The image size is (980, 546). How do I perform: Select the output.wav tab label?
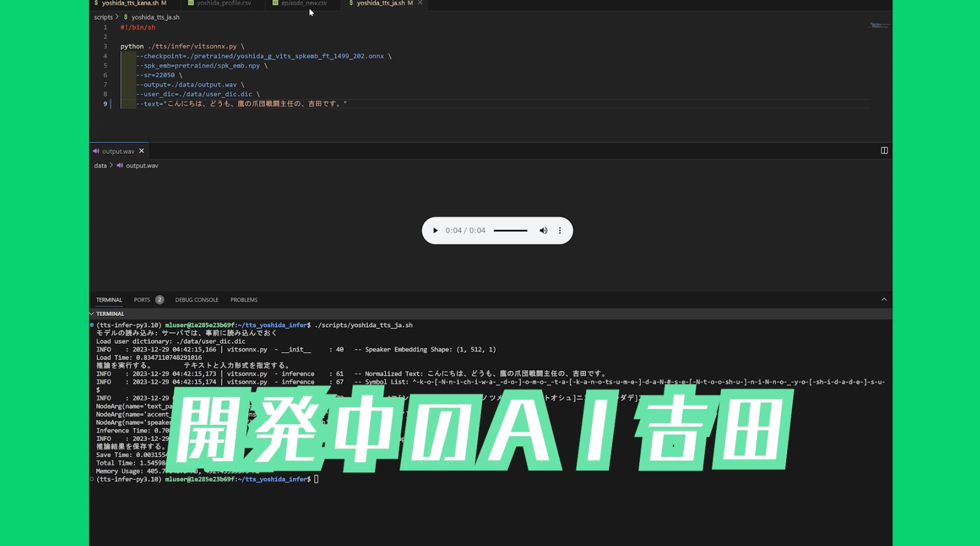click(x=118, y=151)
